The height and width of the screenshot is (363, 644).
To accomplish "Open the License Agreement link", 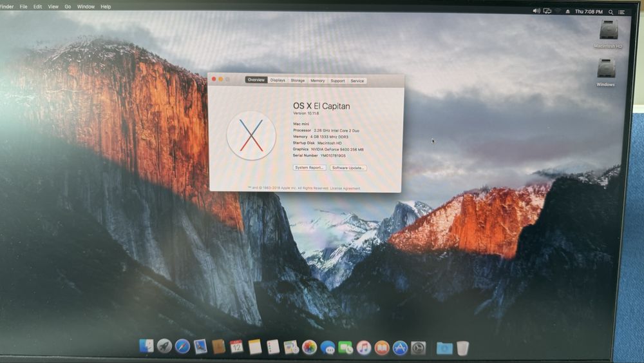I will point(345,188).
